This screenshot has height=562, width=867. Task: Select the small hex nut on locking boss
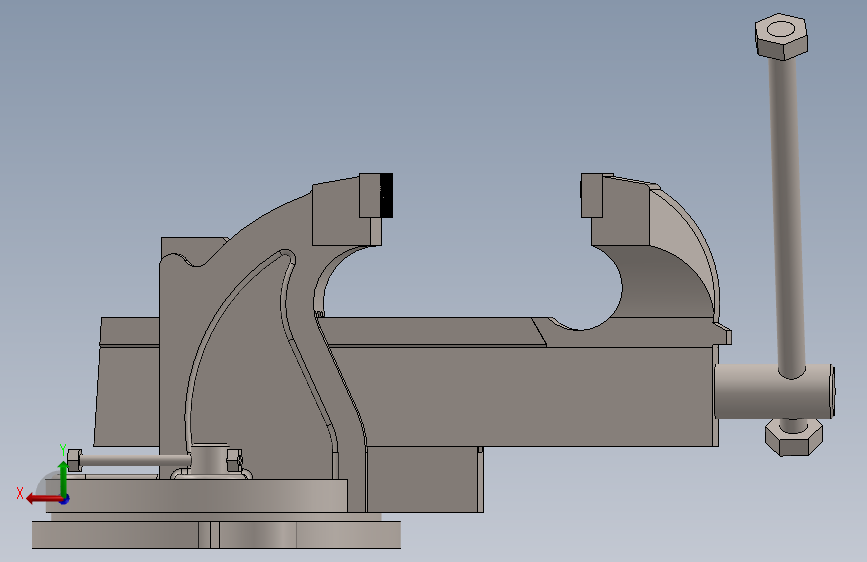234,460
